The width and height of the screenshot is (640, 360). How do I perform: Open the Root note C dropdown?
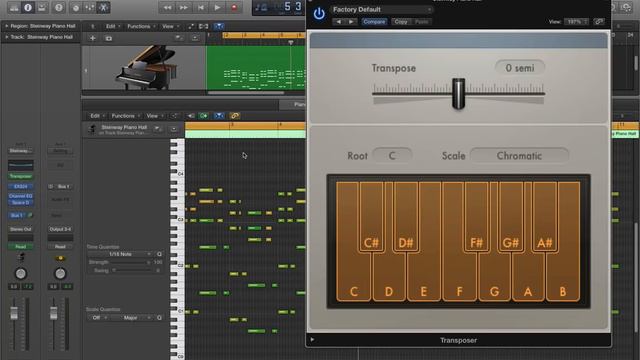[x=392, y=156]
